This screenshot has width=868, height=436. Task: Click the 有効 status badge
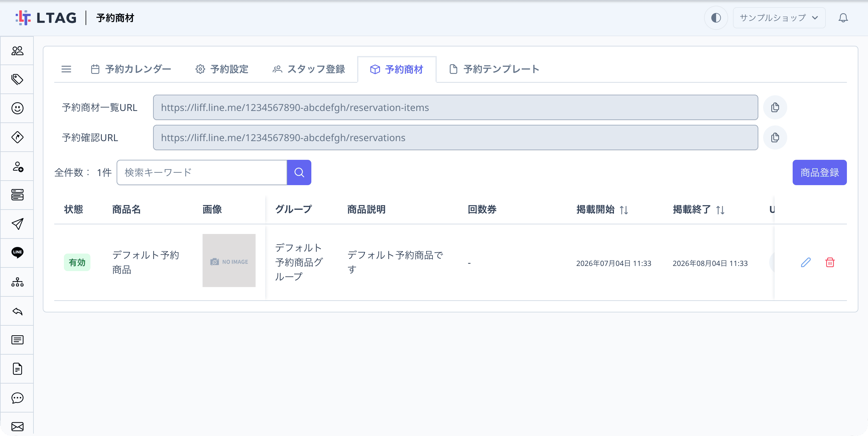point(77,262)
